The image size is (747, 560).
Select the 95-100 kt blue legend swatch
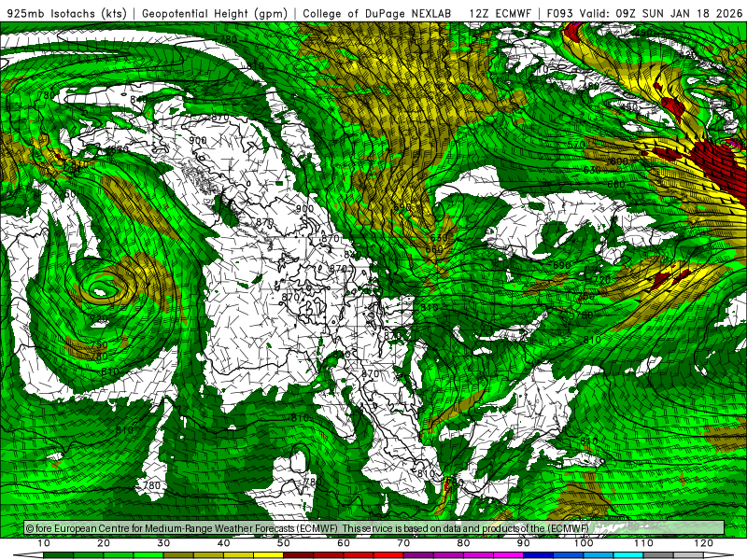click(x=569, y=555)
